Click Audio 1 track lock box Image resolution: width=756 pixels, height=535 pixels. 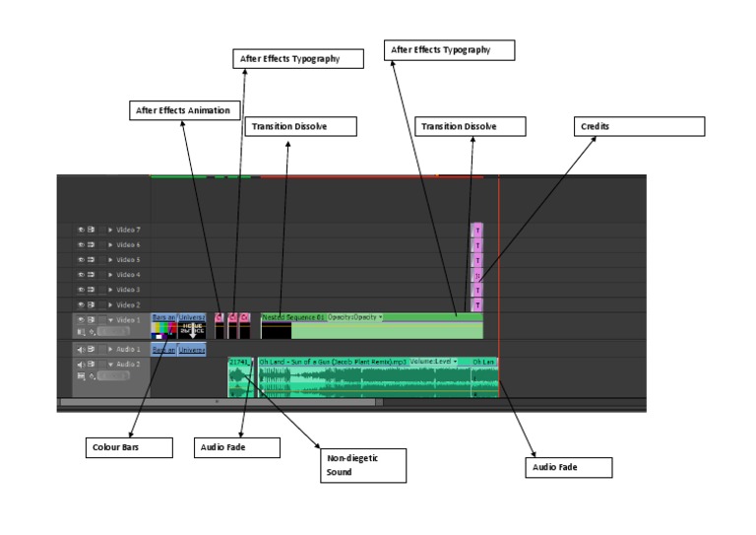click(x=101, y=349)
